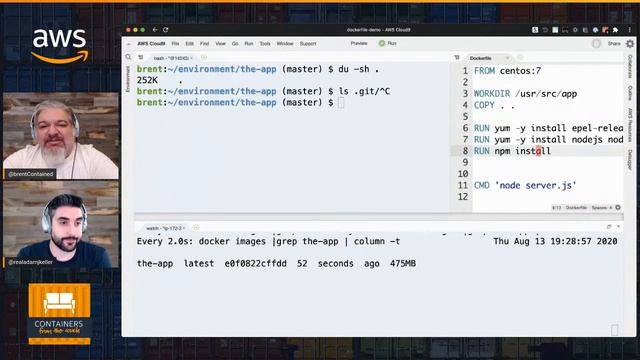640x360 pixels.
Task: Open the View menu
Action: tap(220, 44)
